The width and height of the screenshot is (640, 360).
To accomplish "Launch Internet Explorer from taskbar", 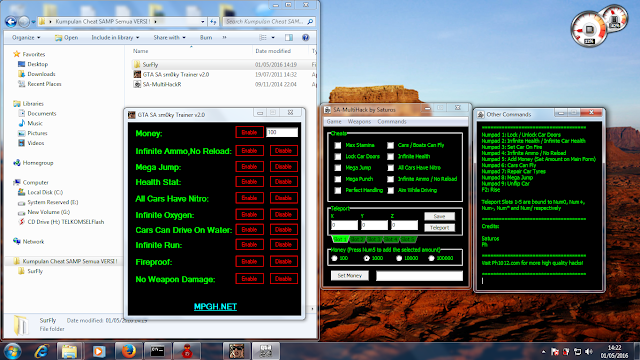I will [41, 351].
